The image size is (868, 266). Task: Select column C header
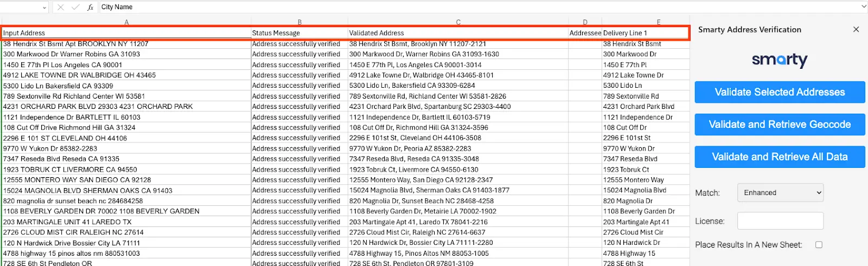click(458, 22)
